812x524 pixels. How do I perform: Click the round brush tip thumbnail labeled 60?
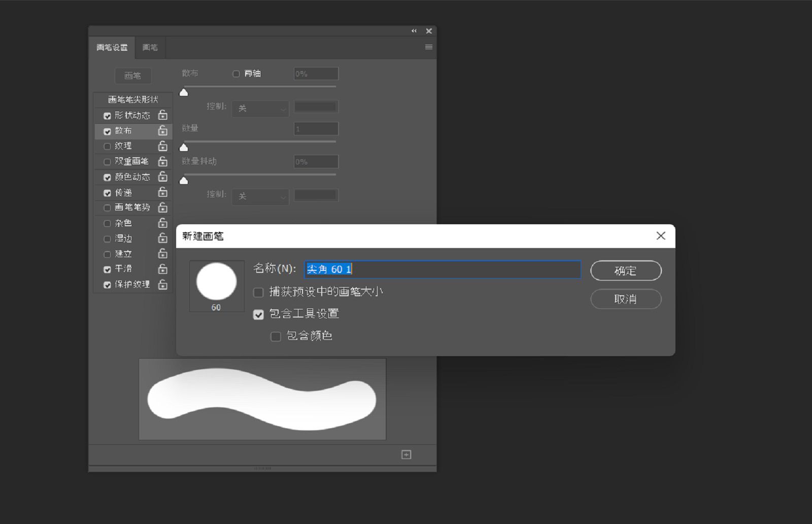[x=217, y=286]
